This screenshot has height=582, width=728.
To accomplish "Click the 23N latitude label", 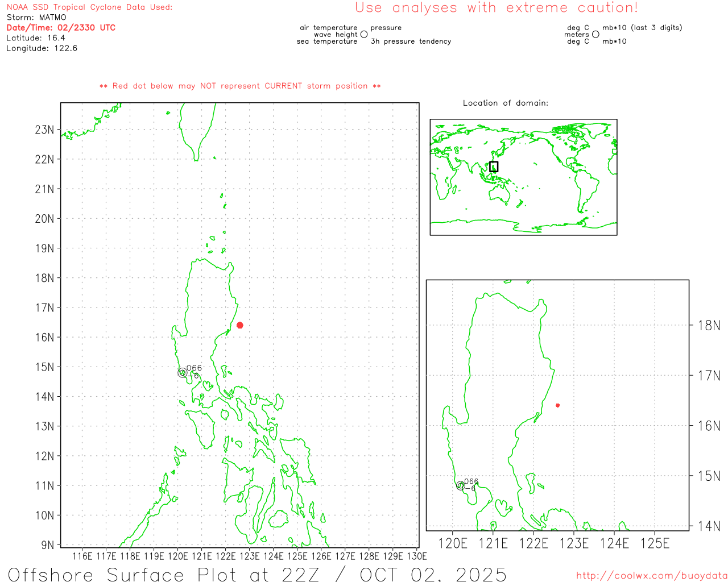I will pyautogui.click(x=44, y=130).
